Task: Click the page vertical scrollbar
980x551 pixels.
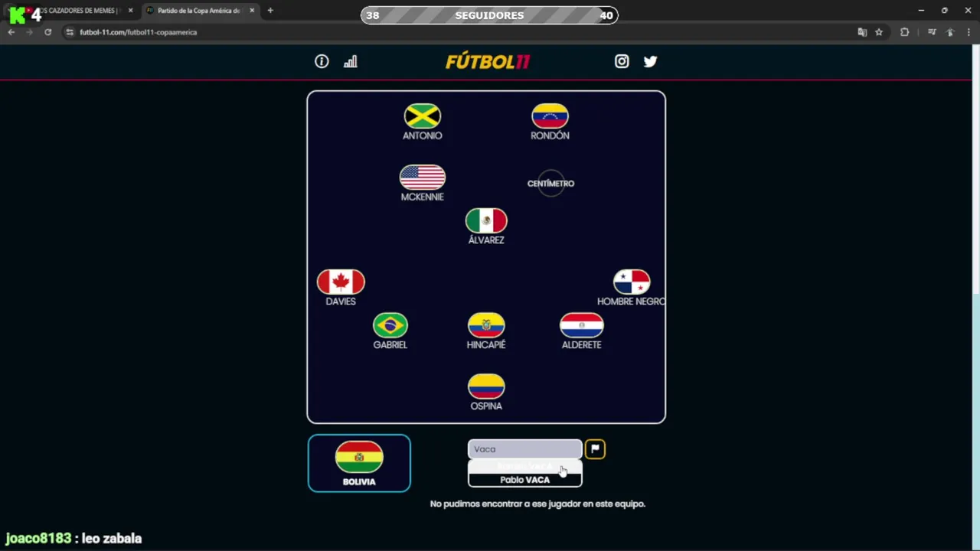Action: tap(976, 298)
